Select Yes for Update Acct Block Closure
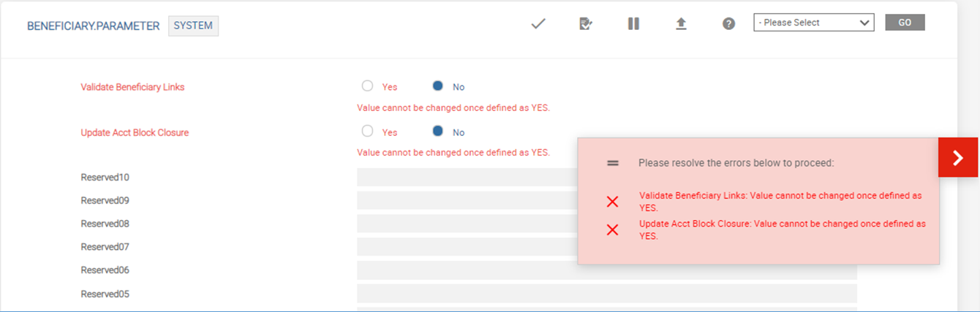 coord(368,132)
